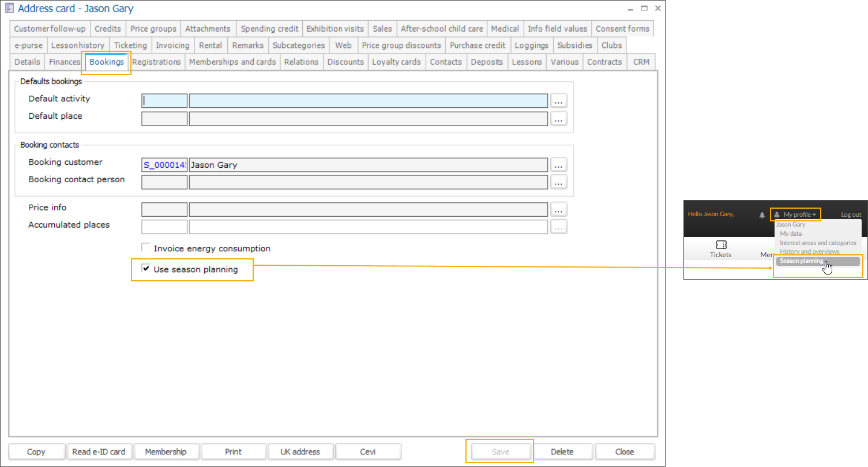
Task: Disable the Use season planning checkbox
Action: (146, 269)
